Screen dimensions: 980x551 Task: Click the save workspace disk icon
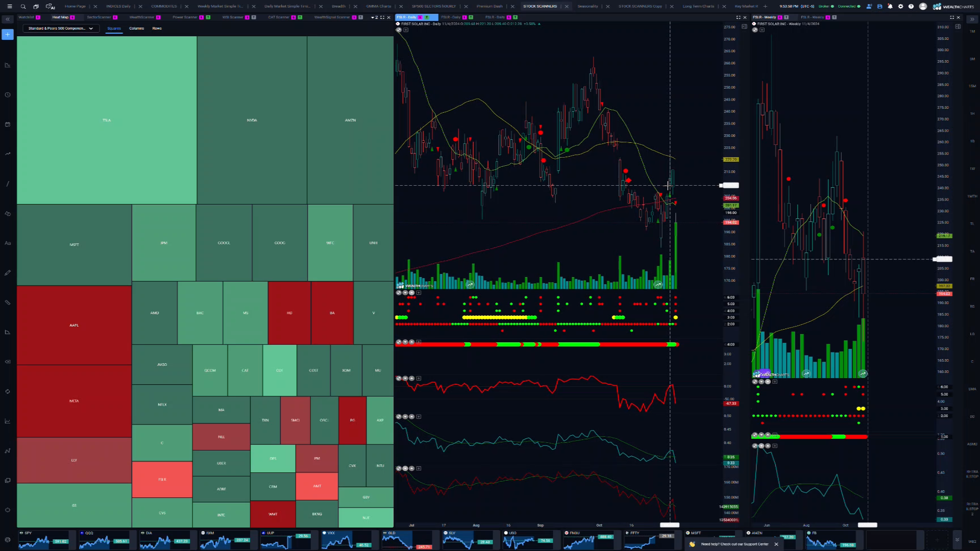[x=879, y=7]
